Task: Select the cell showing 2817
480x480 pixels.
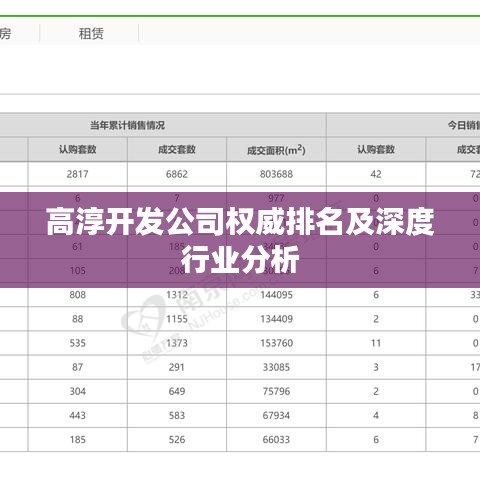Action: click(x=77, y=174)
